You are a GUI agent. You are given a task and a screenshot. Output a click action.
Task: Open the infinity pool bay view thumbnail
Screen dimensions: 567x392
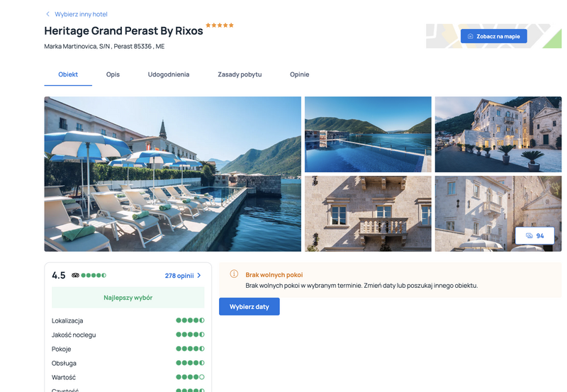click(x=368, y=134)
